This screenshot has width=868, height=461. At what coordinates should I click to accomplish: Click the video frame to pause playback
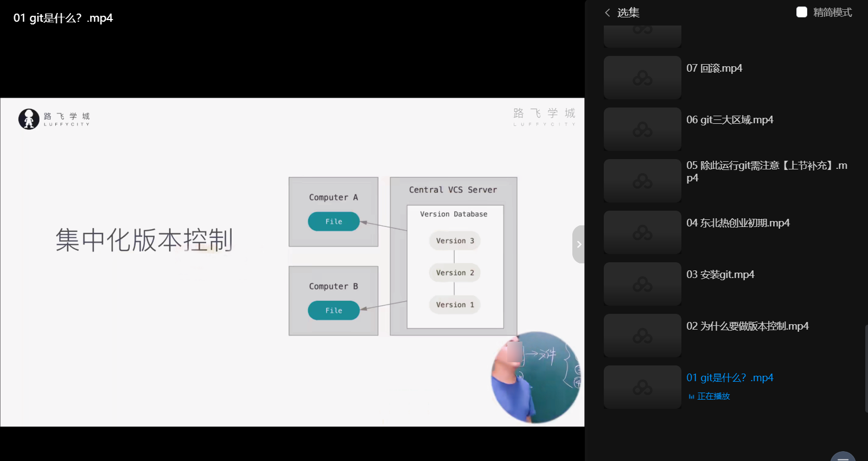(x=292, y=262)
